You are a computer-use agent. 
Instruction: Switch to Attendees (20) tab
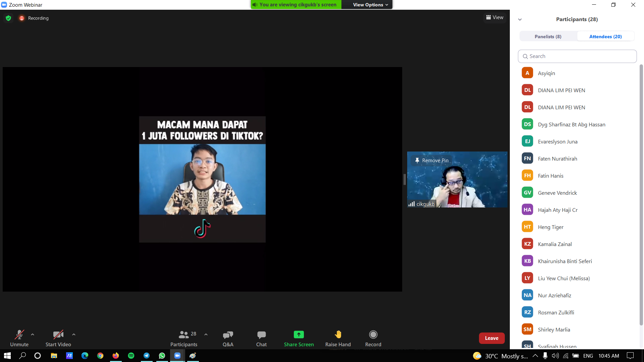coord(605,37)
